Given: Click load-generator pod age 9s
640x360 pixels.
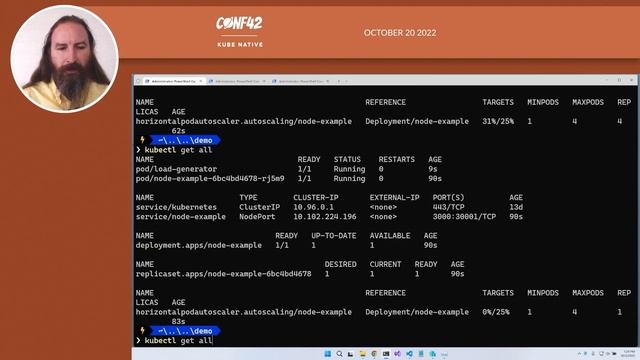Looking at the screenshot, I should 433,169.
